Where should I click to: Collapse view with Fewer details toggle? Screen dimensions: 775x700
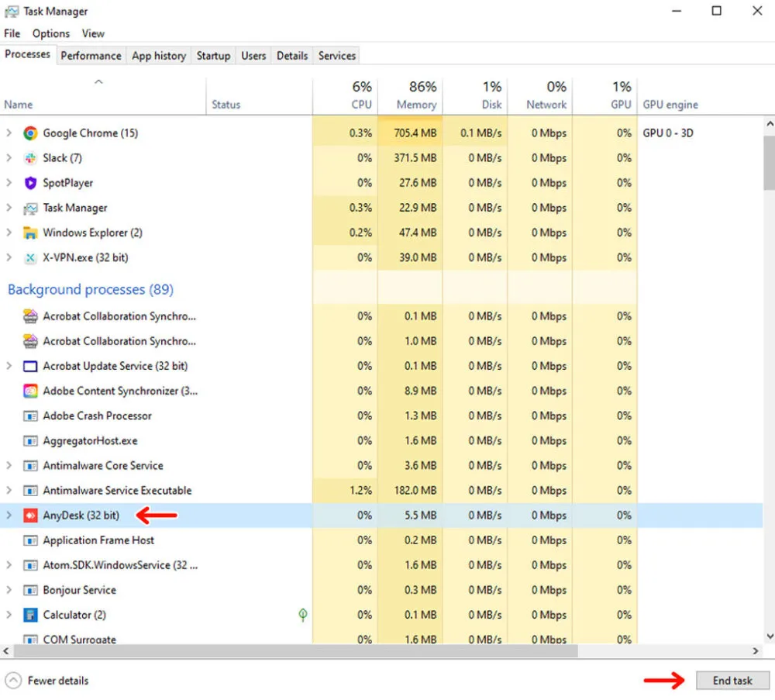coord(47,681)
